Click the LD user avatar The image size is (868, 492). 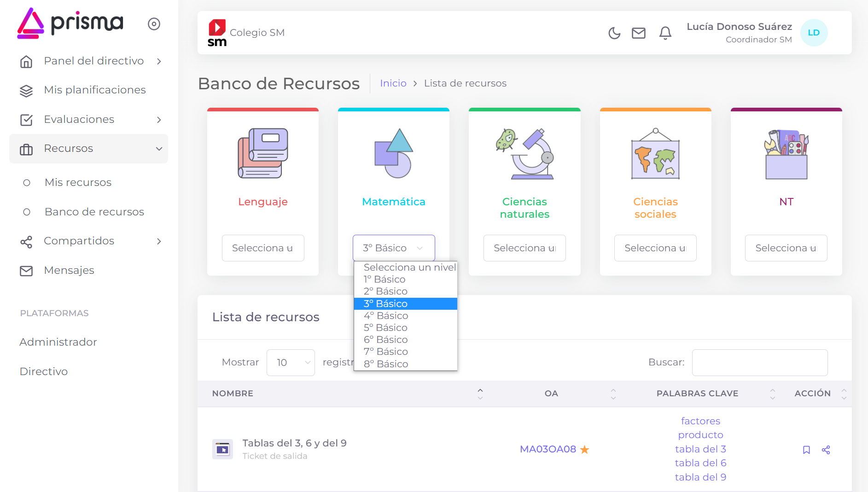(814, 33)
